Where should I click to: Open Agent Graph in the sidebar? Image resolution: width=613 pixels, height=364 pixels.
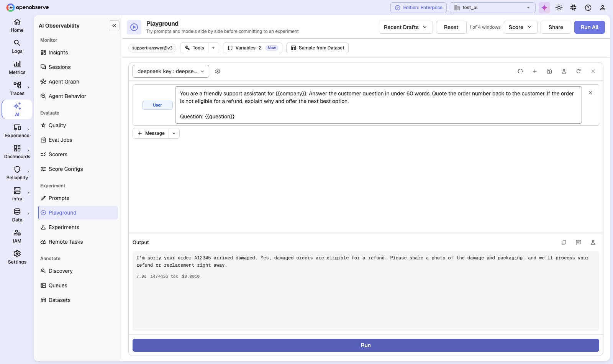coord(78,82)
